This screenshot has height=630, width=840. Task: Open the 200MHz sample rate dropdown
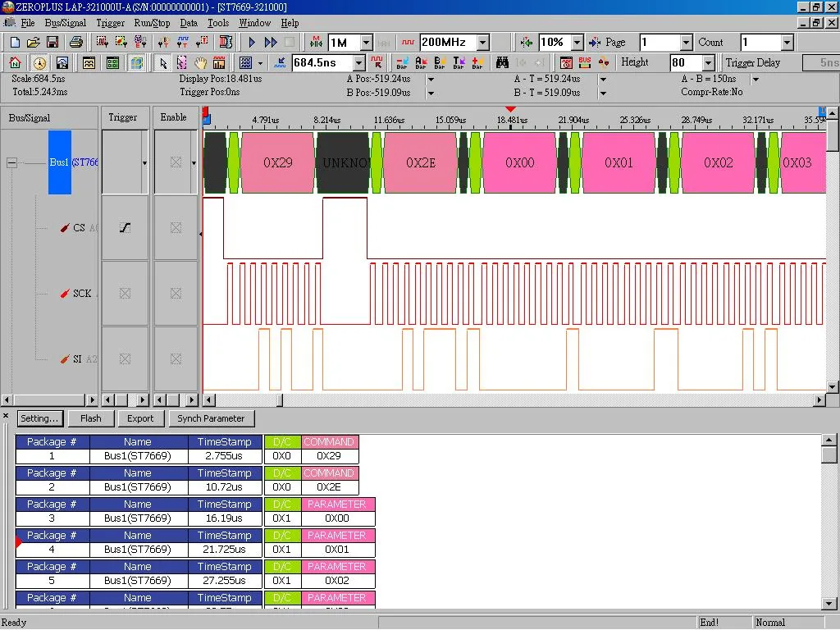483,43
